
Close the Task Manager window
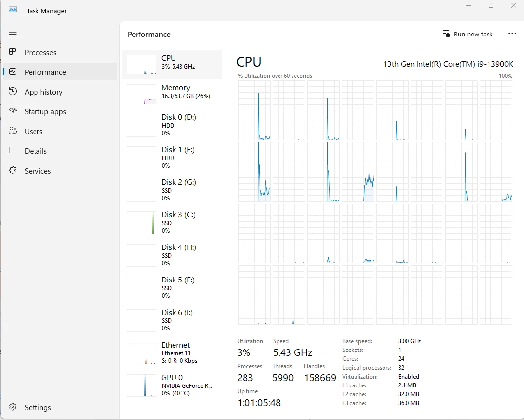pyautogui.click(x=513, y=6)
